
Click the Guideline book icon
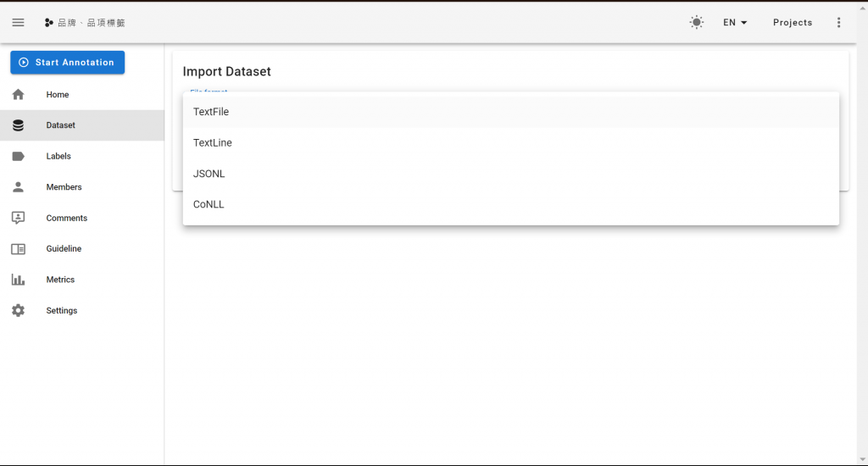click(19, 249)
